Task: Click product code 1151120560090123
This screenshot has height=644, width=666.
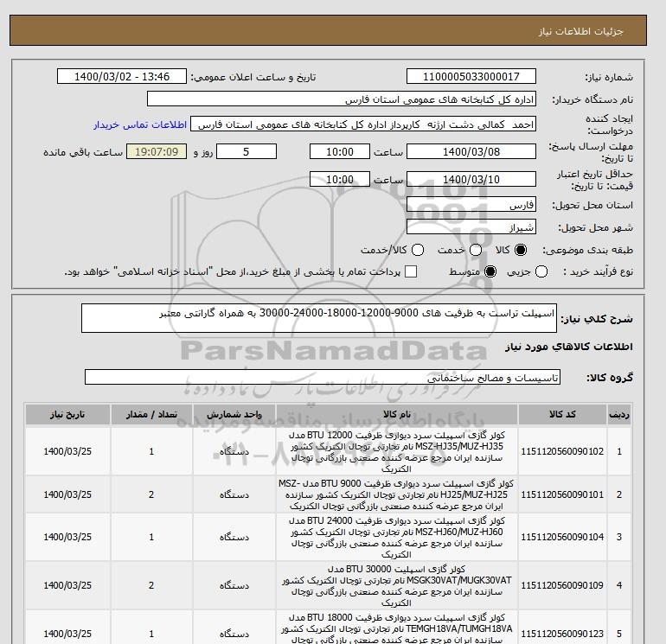Action: click(x=562, y=634)
